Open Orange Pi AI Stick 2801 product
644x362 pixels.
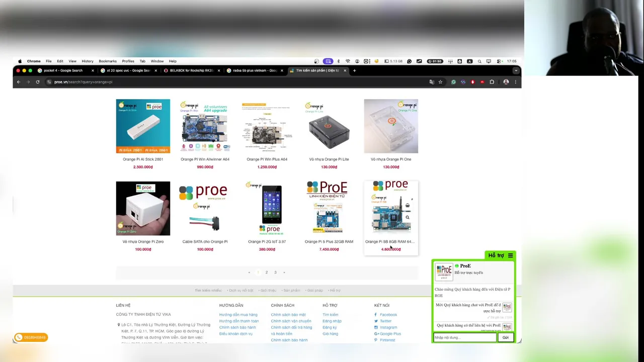click(x=143, y=159)
